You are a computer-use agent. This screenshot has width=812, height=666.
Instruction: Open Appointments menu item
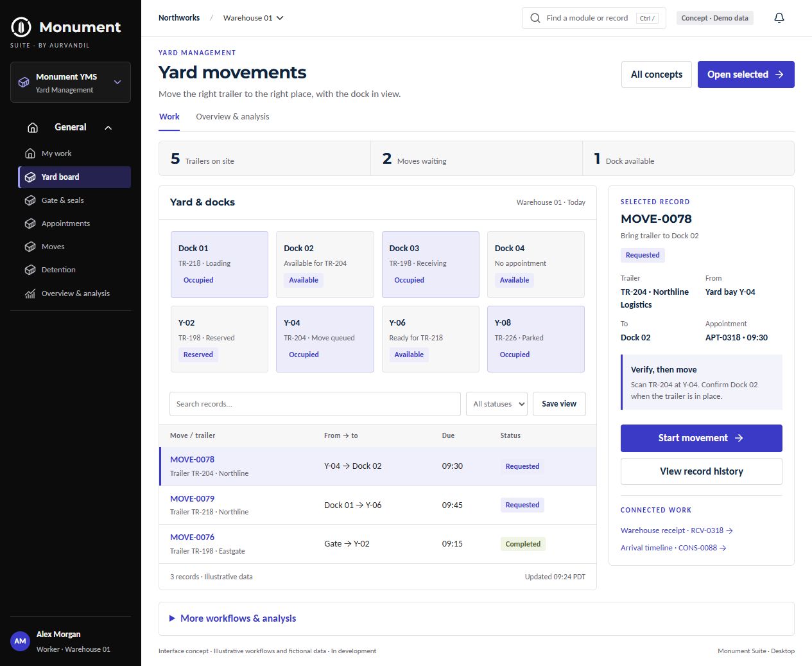tap(74, 223)
